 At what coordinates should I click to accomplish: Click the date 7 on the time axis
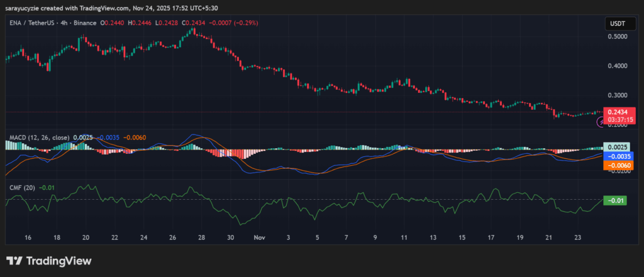tap(347, 237)
